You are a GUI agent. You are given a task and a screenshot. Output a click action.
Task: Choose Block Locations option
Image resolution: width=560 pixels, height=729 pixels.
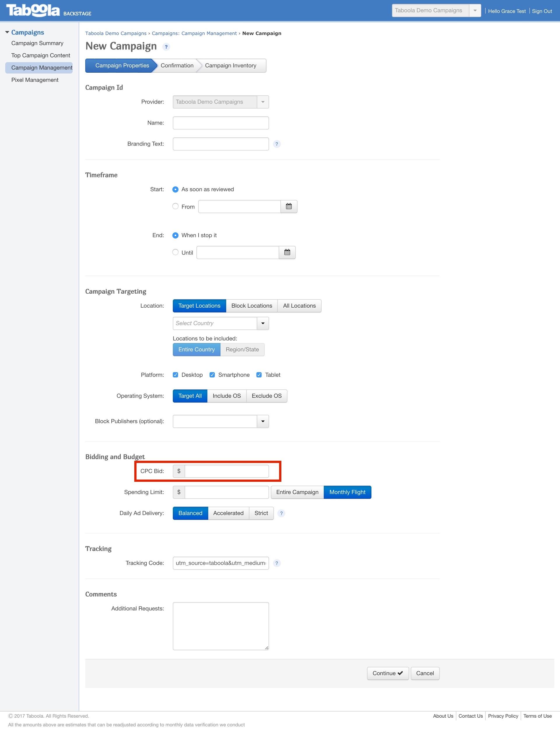tap(252, 306)
